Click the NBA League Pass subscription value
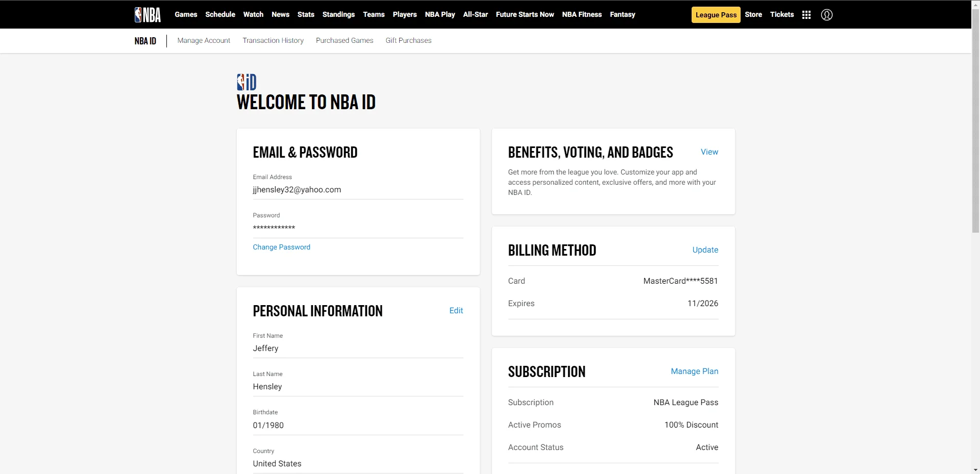This screenshot has height=474, width=980. (x=685, y=403)
